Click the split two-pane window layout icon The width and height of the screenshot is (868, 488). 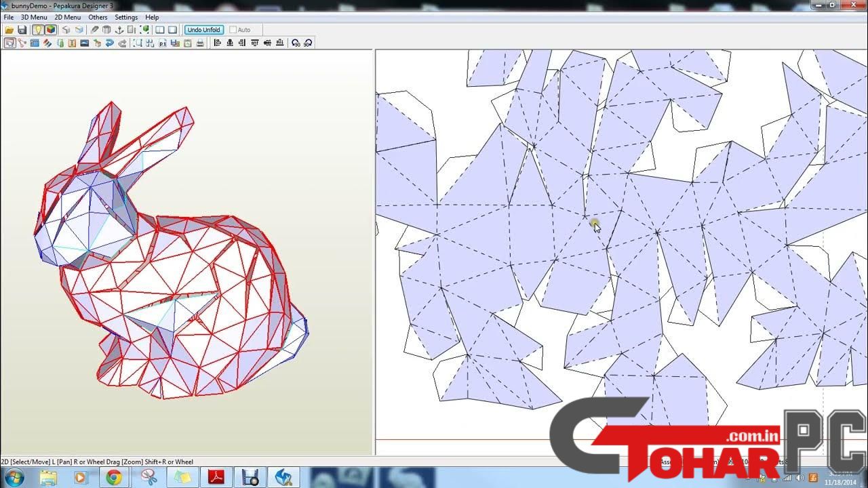point(159,30)
